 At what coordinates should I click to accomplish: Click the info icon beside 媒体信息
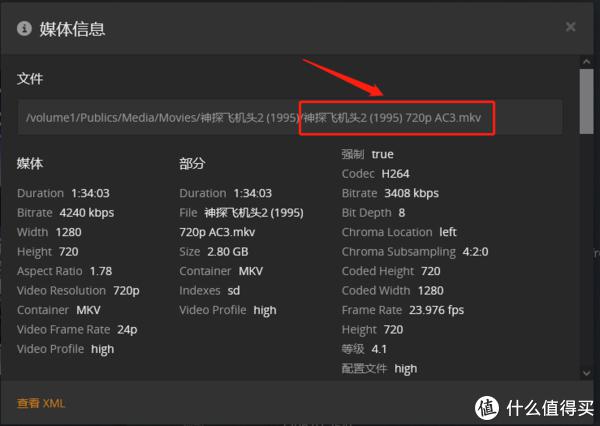click(24, 28)
